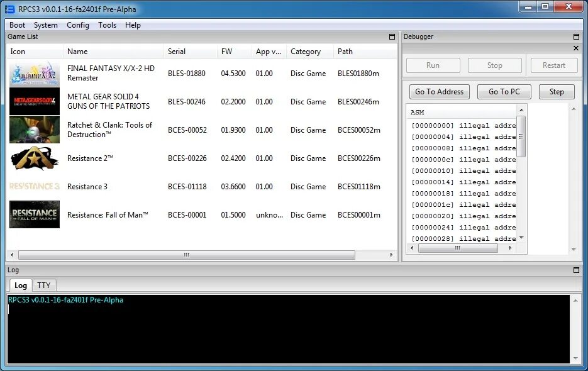Click Game List scroll left arrow
Viewport: 588px width, 371px height.
[x=12, y=255]
